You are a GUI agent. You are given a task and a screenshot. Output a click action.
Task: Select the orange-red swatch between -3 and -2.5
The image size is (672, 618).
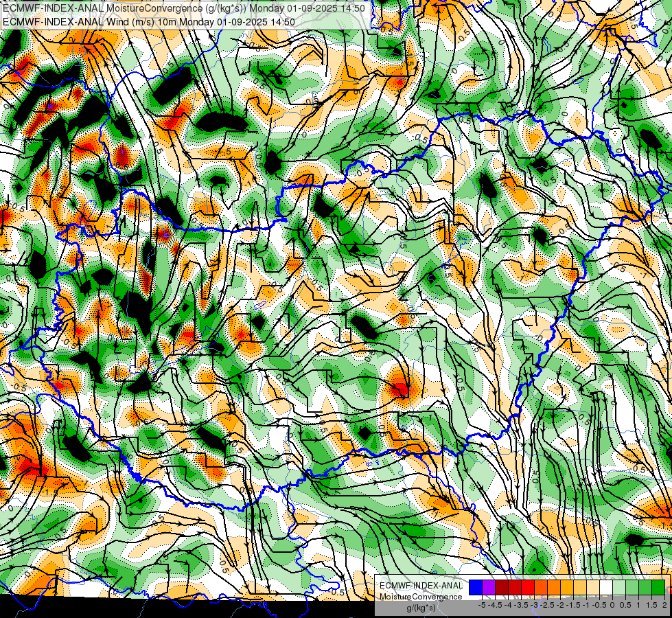tap(541, 588)
